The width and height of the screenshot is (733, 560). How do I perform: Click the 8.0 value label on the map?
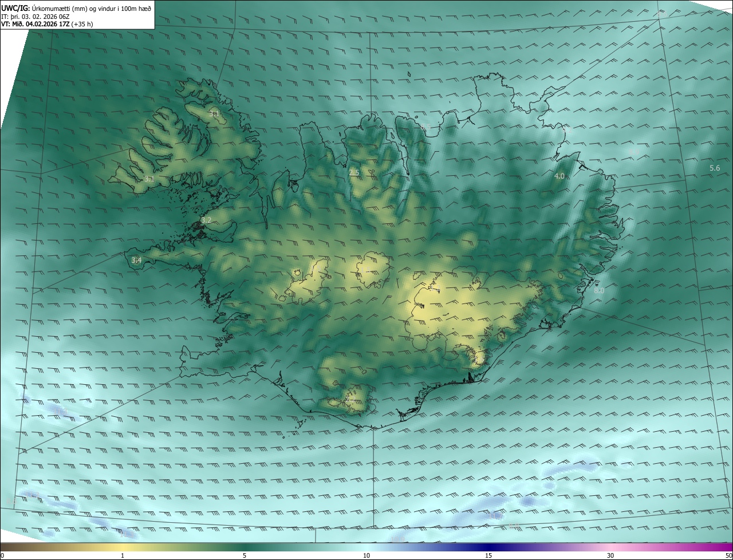pos(599,291)
